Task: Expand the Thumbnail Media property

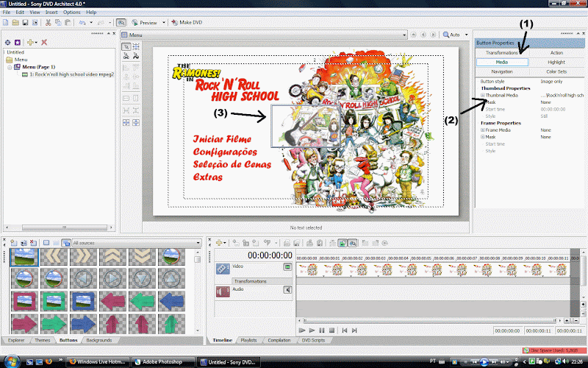Action: 483,96
